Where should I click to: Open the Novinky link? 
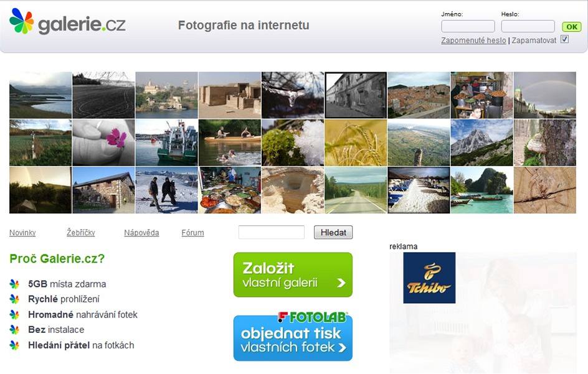22,233
